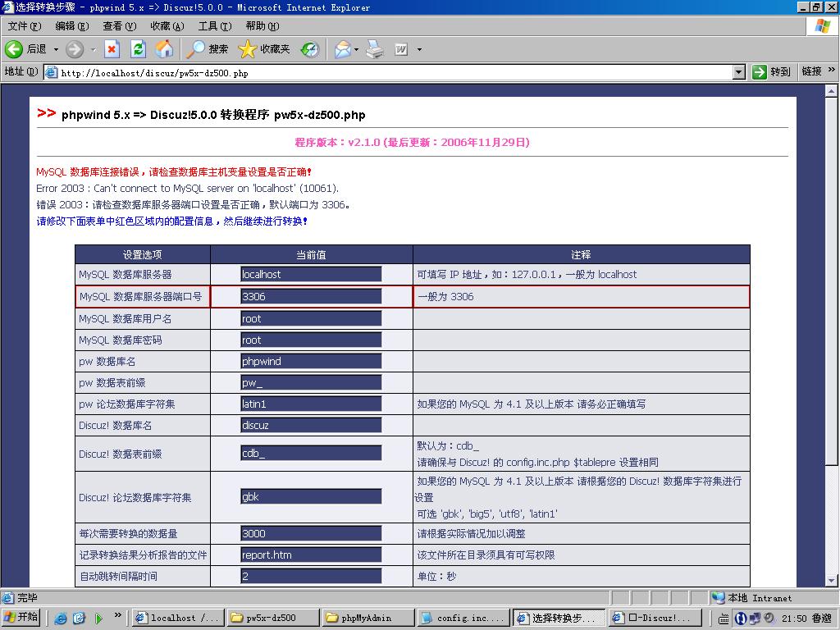Open Mail envelope icon
This screenshot has height=630, width=840.
click(342, 49)
